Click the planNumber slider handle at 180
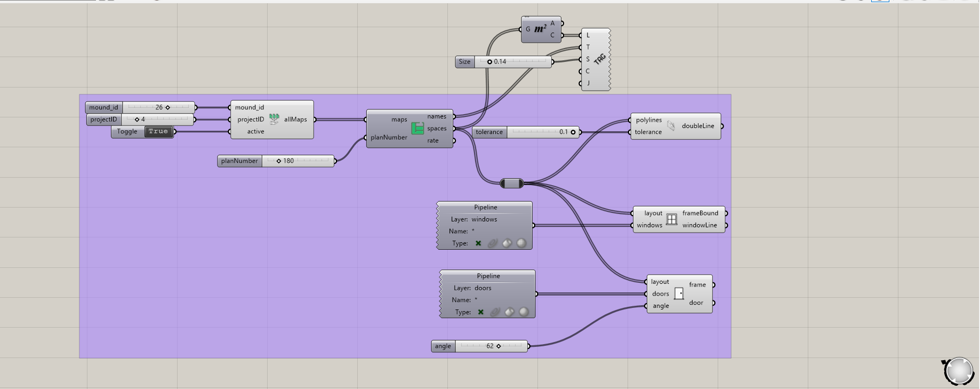The image size is (980, 389). (279, 161)
